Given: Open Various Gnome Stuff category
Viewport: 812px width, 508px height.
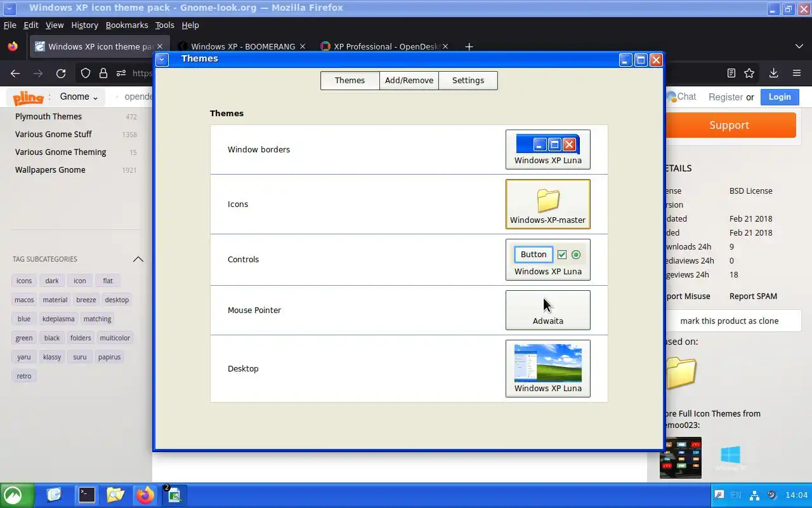Looking at the screenshot, I should pyautogui.click(x=53, y=134).
